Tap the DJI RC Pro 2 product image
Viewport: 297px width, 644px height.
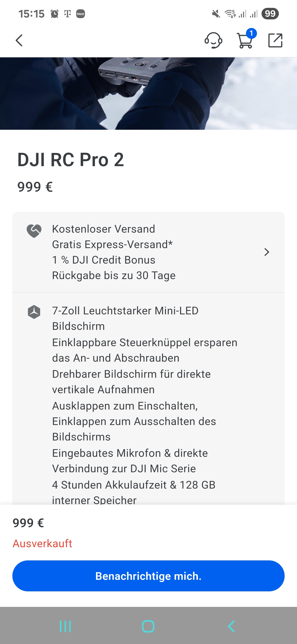point(148,94)
